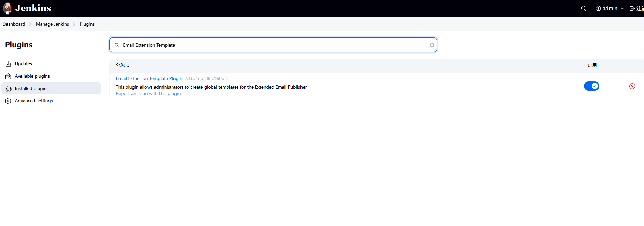Image resolution: width=644 pixels, height=226 pixels.
Task: Uninstall the Email Extension Template Plugin
Action: [632, 86]
